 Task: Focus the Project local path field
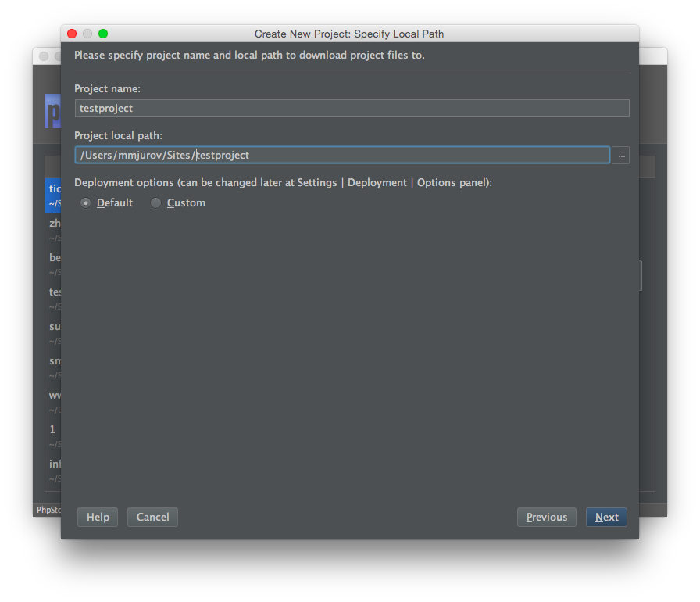(x=342, y=156)
